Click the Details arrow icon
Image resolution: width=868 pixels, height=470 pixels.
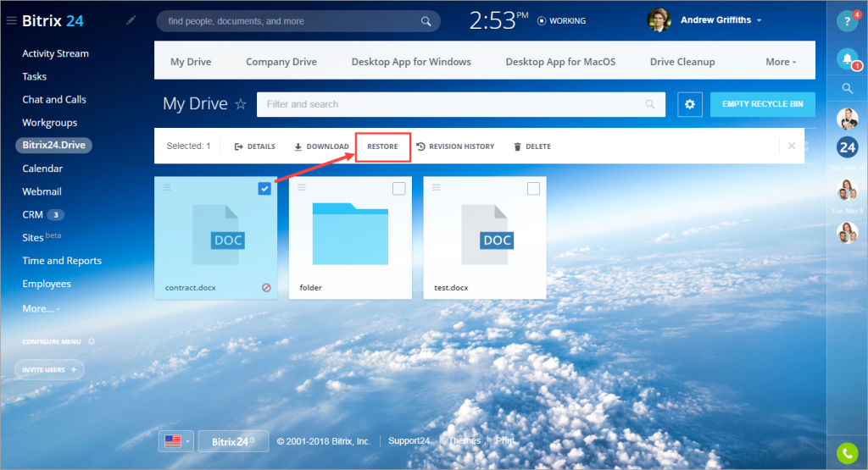[x=238, y=147]
